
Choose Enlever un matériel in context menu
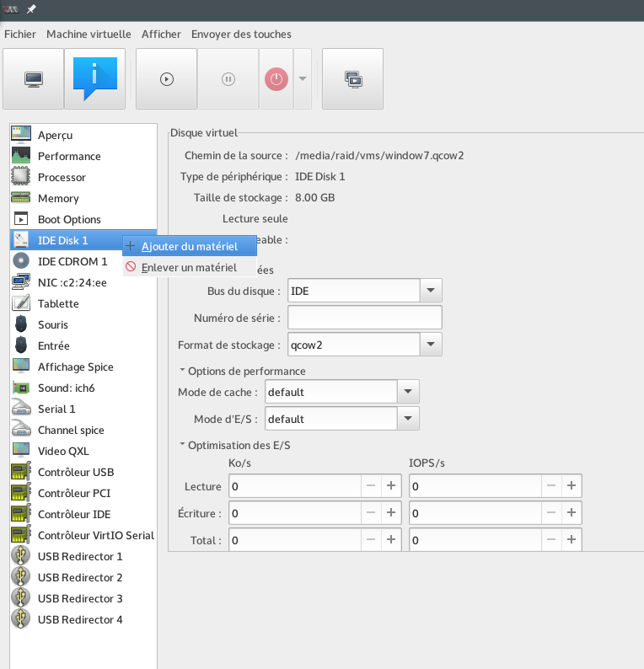190,267
